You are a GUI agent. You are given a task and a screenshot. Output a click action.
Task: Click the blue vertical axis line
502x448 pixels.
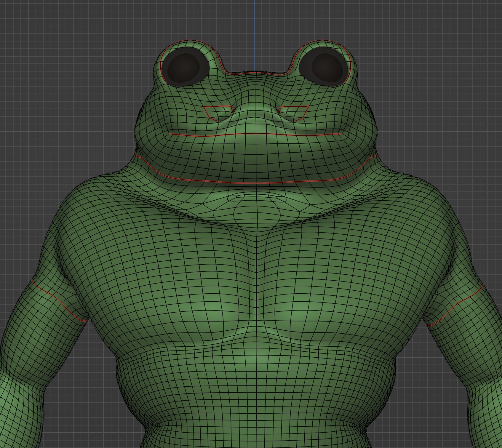254,36
